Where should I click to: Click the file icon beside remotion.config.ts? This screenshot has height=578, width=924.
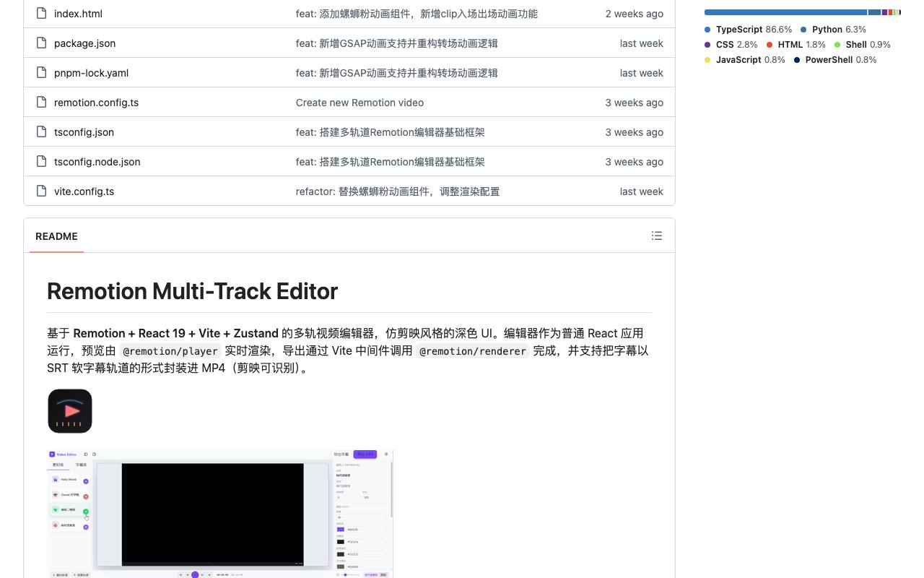coord(41,102)
